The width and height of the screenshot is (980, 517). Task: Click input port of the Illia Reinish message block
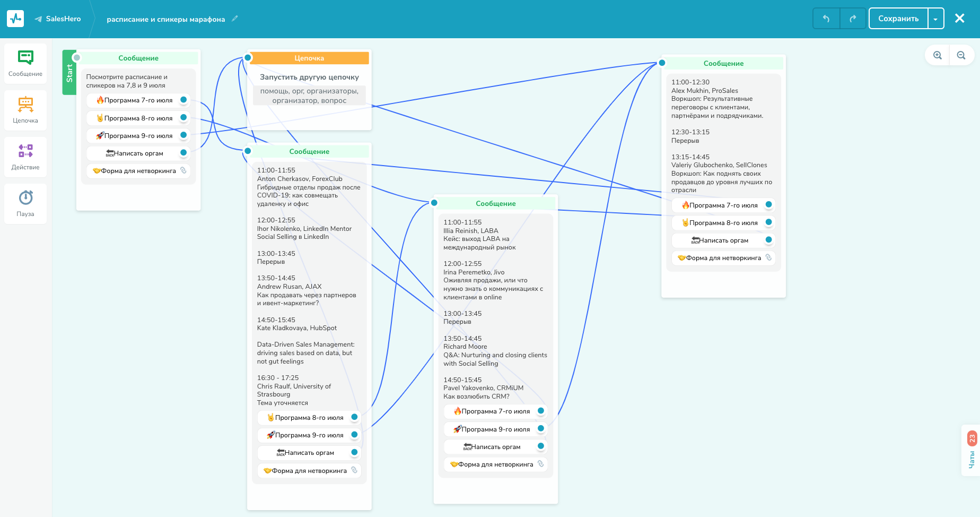coord(434,203)
